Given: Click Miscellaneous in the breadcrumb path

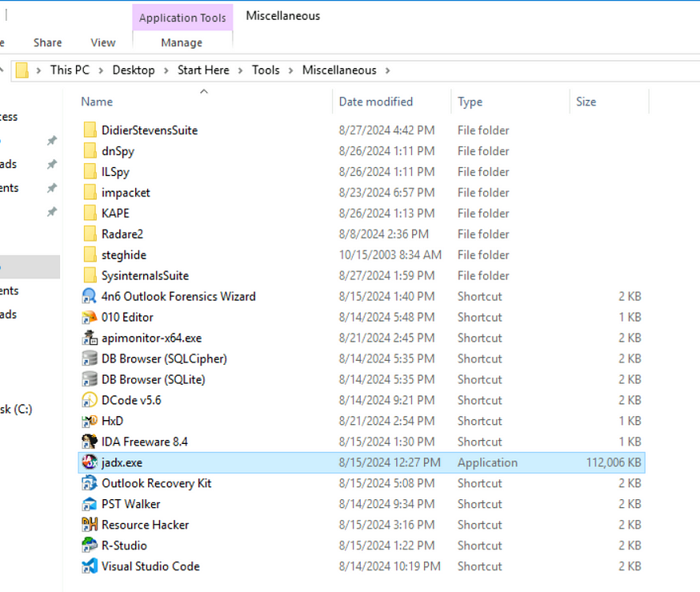Looking at the screenshot, I should pos(339,70).
